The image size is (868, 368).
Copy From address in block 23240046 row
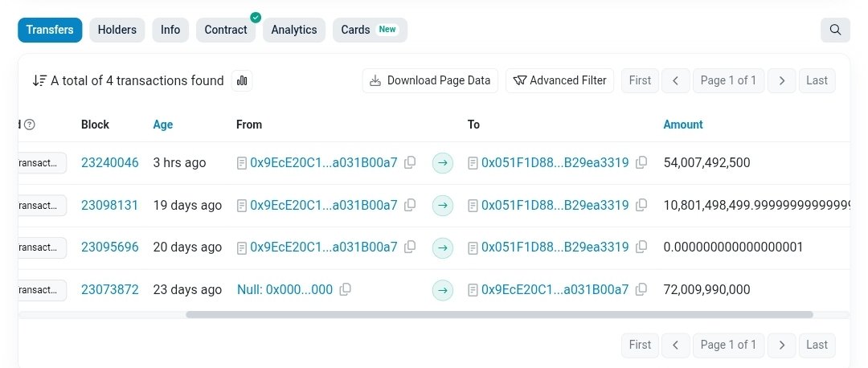[410, 162]
